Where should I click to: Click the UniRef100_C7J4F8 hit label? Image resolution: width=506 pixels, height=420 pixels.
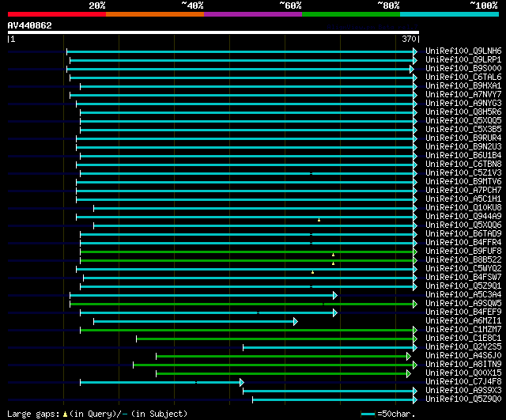pos(463,382)
